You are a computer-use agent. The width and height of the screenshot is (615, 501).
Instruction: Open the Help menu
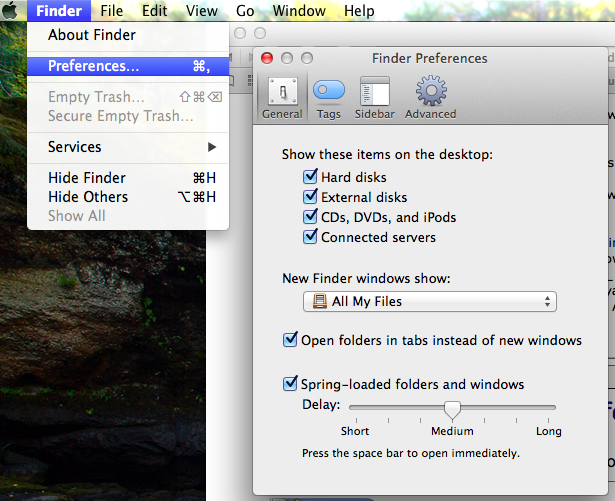pyautogui.click(x=359, y=11)
